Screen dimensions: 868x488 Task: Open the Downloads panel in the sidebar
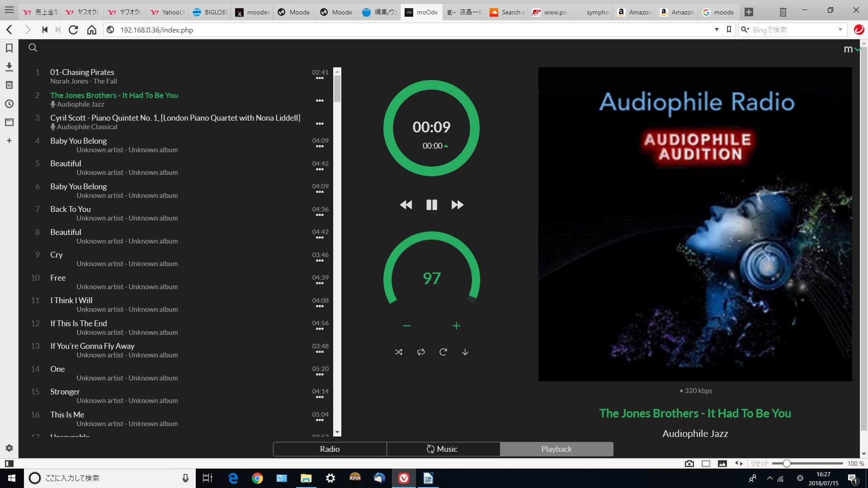[x=9, y=66]
